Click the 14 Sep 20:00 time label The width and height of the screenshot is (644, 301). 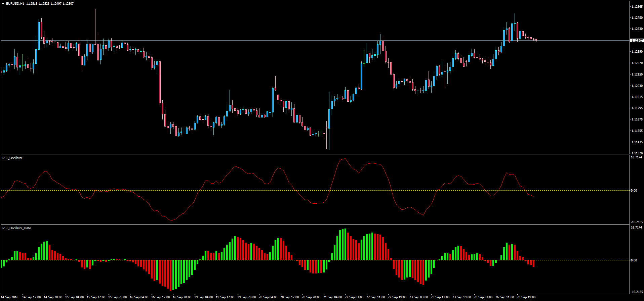(x=53, y=297)
